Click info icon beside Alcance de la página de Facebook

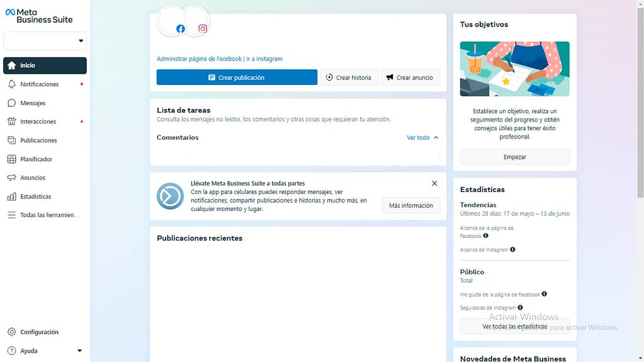click(486, 236)
